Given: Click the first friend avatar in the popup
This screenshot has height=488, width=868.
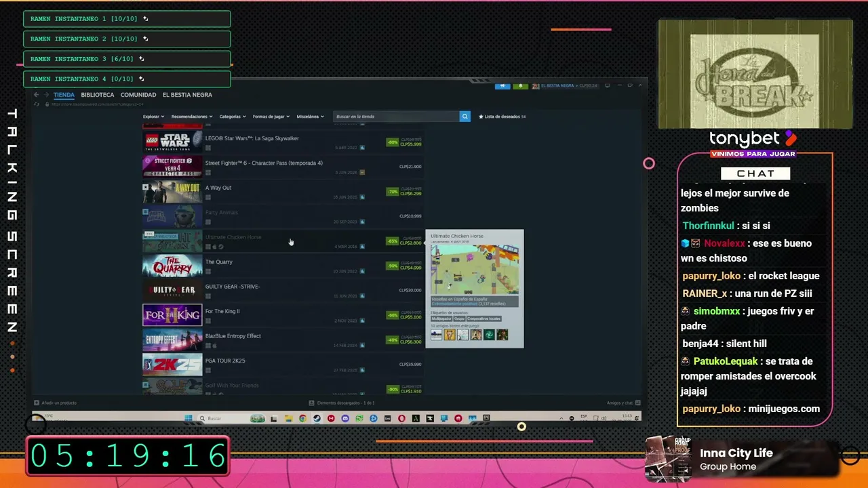Looking at the screenshot, I should point(436,335).
